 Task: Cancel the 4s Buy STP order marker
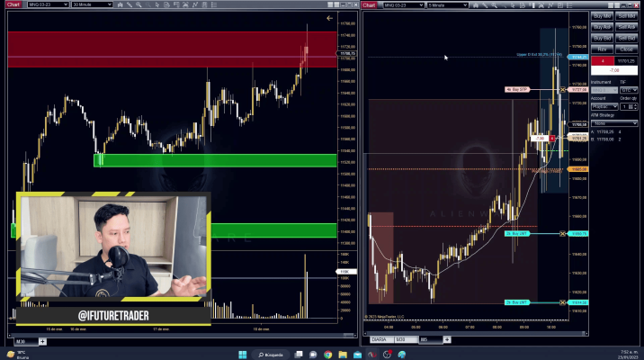(563, 90)
